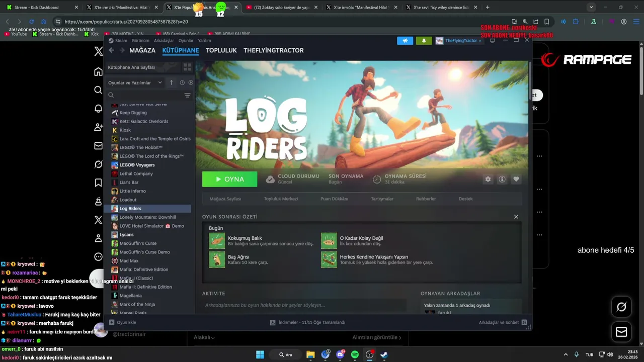
Task: Open File Explorer from the taskbar
Action: [x=310, y=354]
